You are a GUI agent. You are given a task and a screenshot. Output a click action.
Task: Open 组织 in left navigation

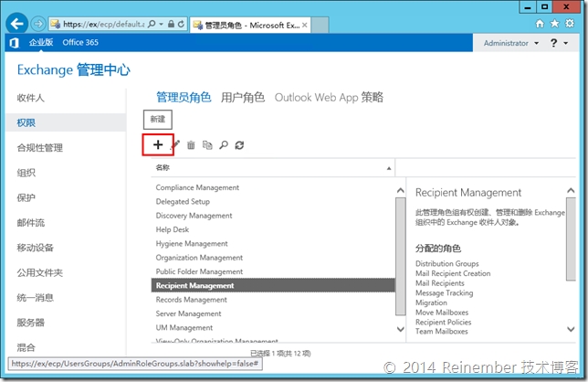[x=26, y=173]
